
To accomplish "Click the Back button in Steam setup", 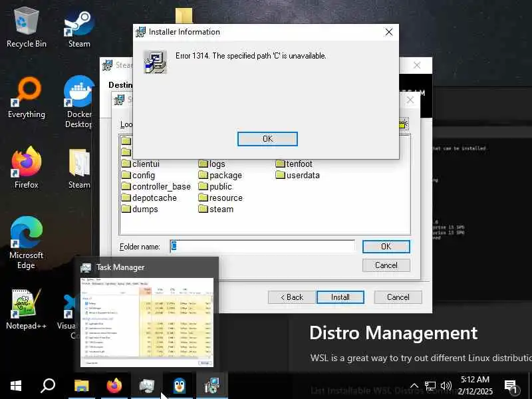I will pyautogui.click(x=292, y=297).
